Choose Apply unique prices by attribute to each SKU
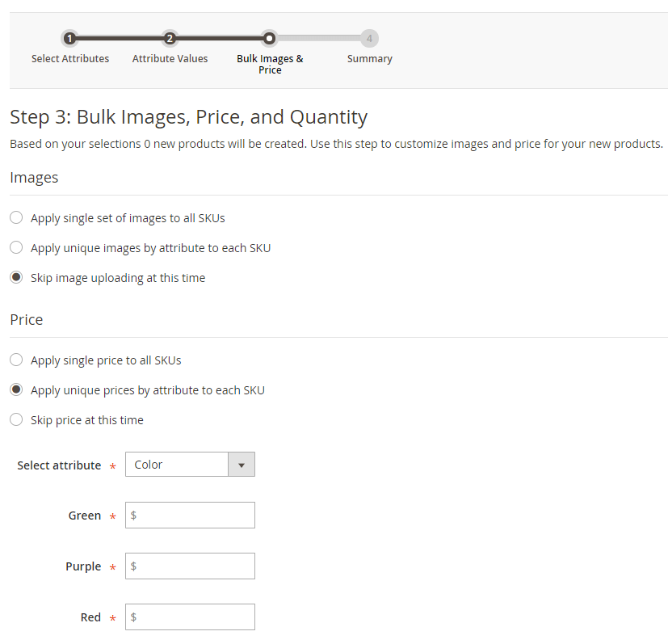Screen dimensions: 668x644 (15, 389)
